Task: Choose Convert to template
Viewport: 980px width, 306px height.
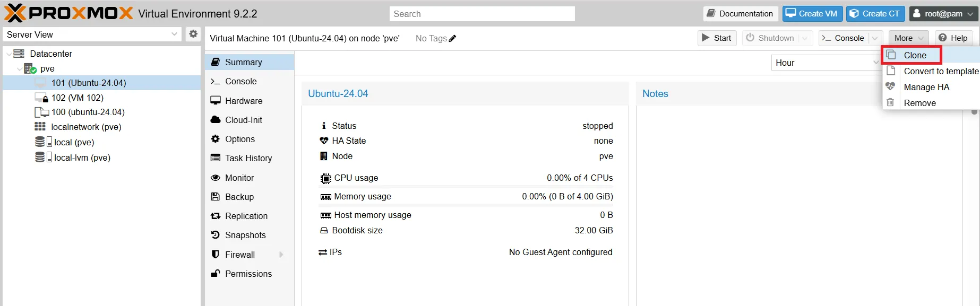Action: pos(932,71)
